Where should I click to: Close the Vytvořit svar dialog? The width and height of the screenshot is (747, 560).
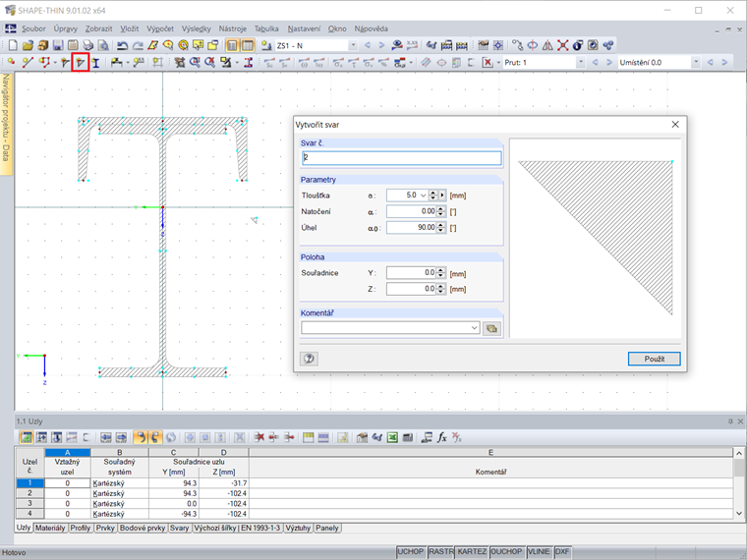(675, 125)
